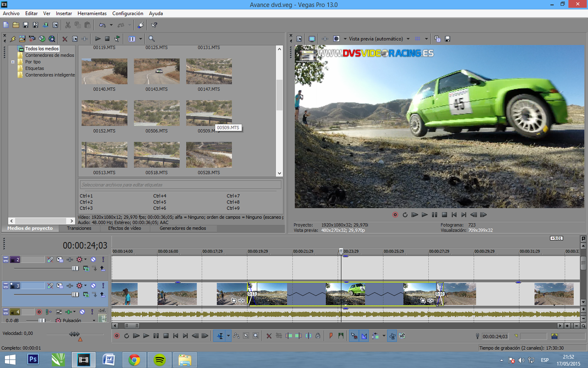Open the Archivo menu

tap(11, 13)
